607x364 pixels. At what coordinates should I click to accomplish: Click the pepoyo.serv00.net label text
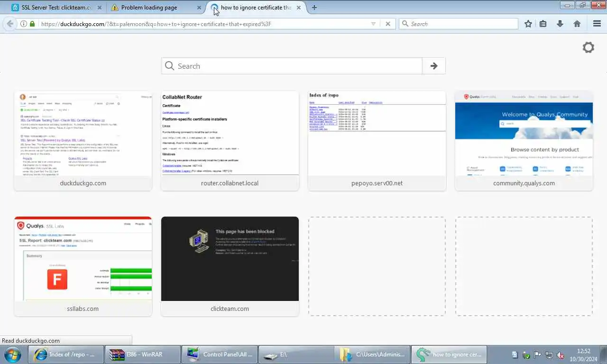point(377,183)
